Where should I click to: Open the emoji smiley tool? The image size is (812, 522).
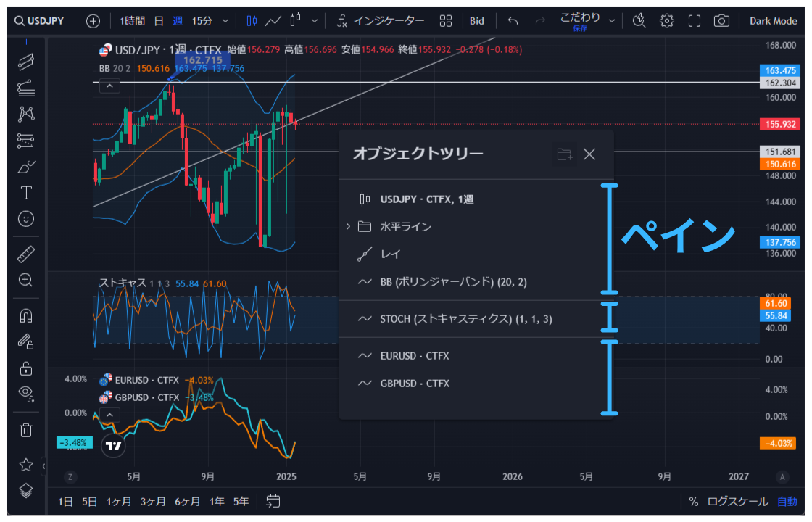click(26, 219)
